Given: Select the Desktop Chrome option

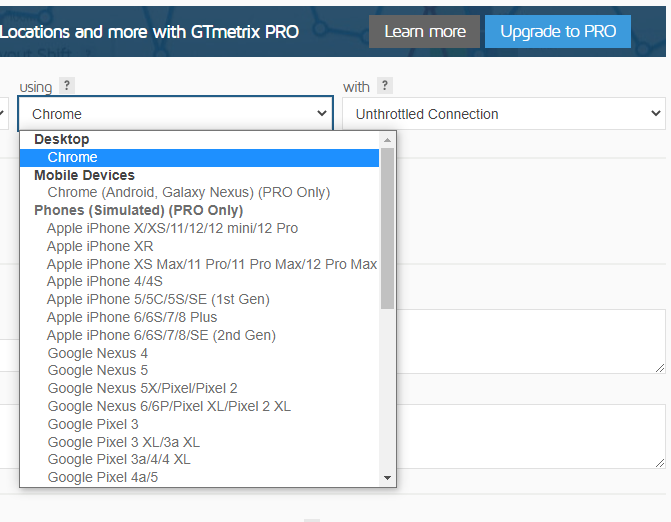Looking at the screenshot, I should click(199, 157).
